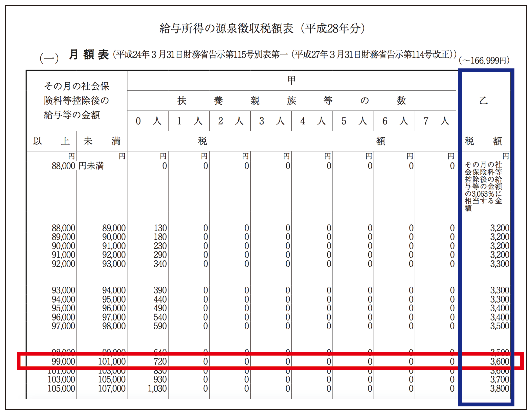Click the 440 tax amount cell
The height and width of the screenshot is (415, 532).
[160, 299]
